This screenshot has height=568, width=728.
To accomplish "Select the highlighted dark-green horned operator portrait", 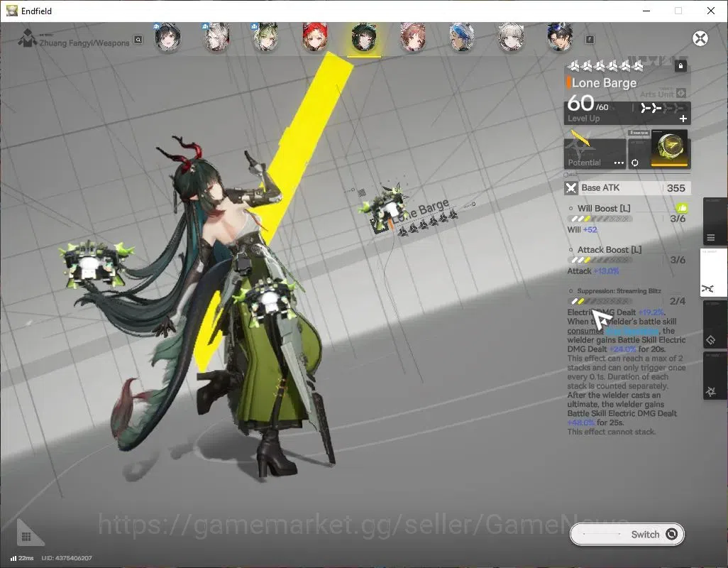I will (x=364, y=38).
